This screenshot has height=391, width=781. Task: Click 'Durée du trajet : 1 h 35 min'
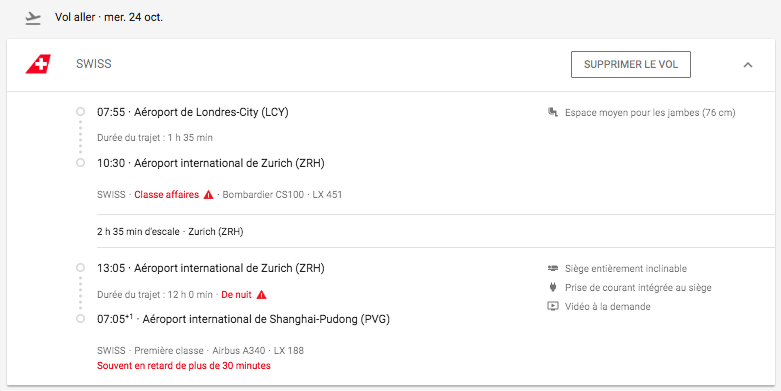(155, 138)
